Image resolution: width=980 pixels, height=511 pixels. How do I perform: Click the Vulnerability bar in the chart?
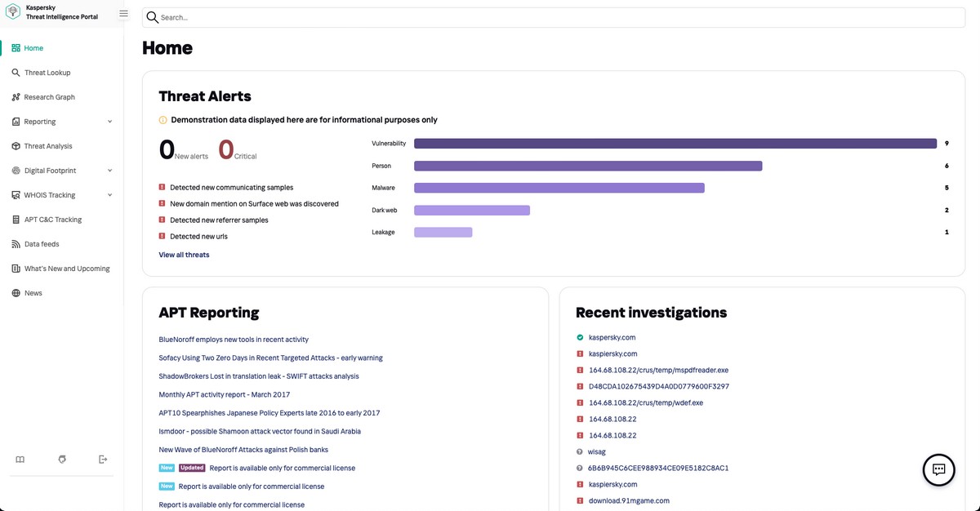[675, 144]
